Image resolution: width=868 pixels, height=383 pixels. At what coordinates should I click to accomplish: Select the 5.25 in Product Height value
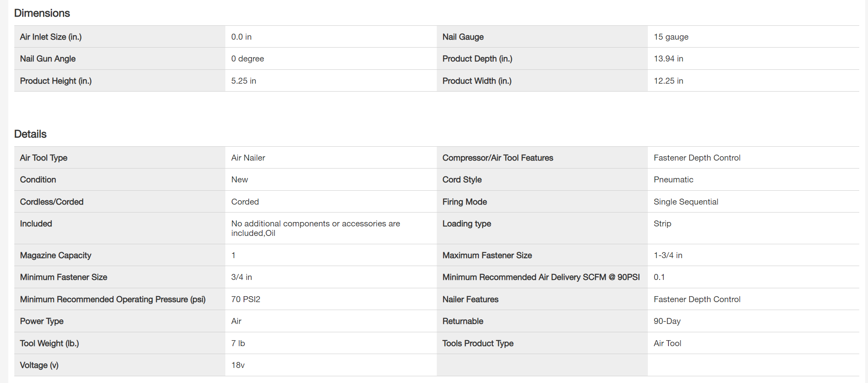(244, 81)
